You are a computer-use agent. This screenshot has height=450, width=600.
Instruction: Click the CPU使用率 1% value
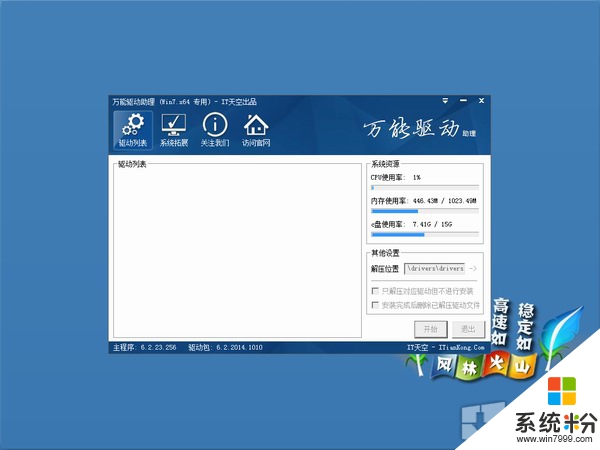coord(417,178)
